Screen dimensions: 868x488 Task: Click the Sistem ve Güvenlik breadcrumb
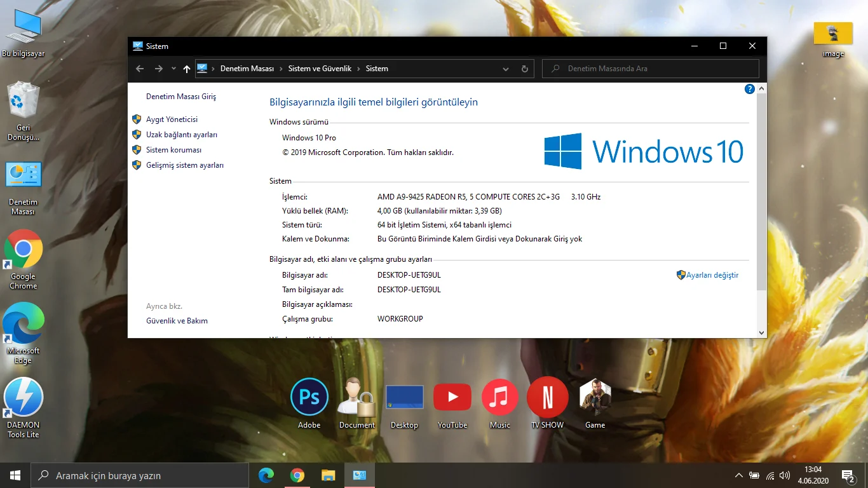(320, 69)
